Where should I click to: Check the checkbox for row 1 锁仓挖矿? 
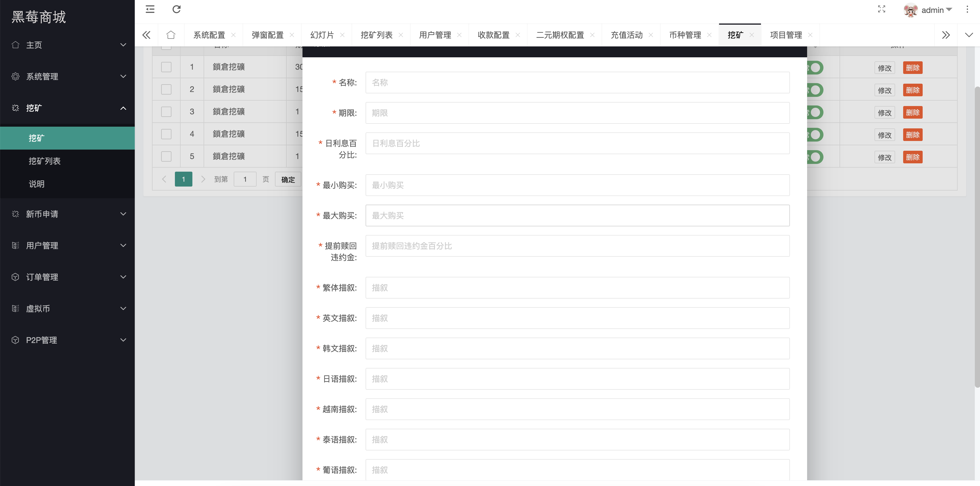166,66
